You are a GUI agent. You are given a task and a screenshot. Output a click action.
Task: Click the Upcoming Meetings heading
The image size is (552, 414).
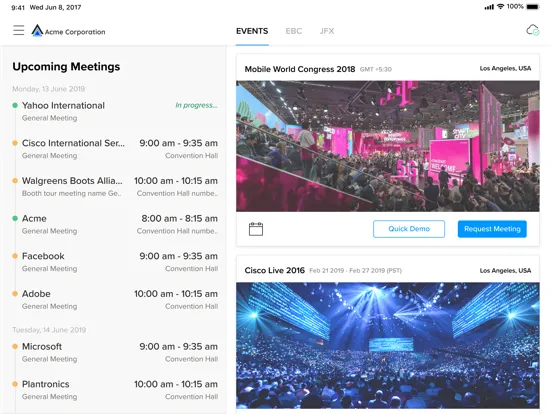66,67
